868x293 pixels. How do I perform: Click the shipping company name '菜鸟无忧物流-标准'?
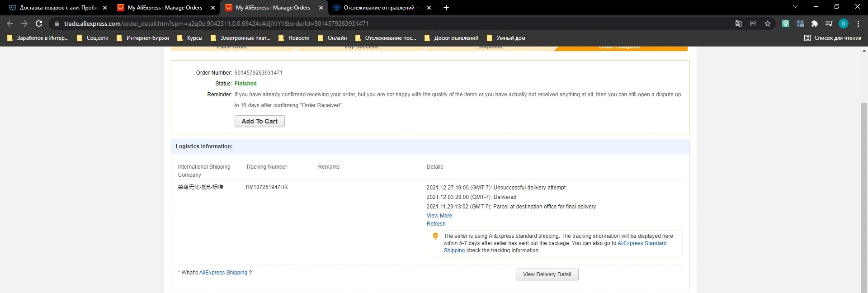pyautogui.click(x=200, y=187)
